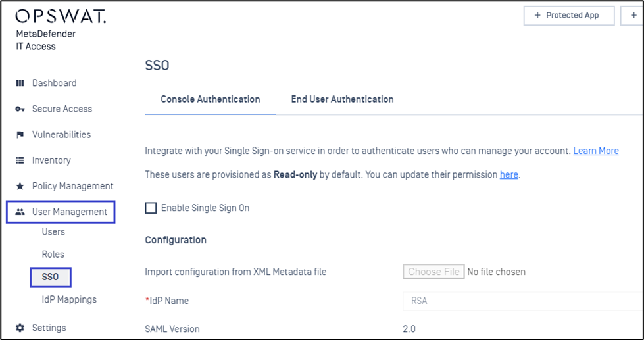This screenshot has width=644, height=340.
Task: Open the Roles submenu item
Action: tap(53, 255)
